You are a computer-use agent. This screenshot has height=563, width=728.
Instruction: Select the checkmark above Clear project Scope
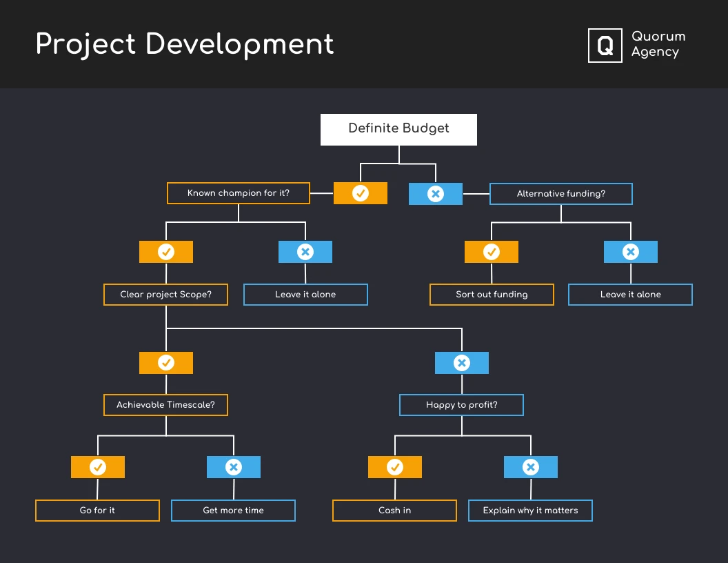[x=165, y=251]
